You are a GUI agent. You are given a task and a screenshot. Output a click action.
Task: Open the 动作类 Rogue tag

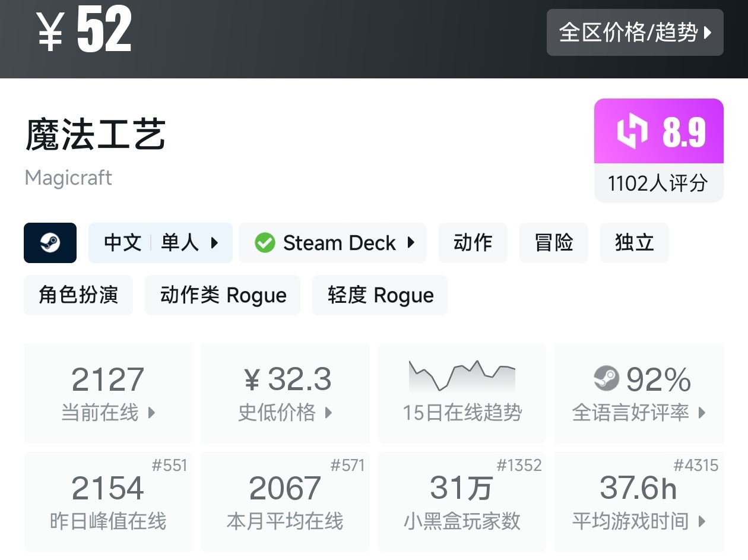pyautogui.click(x=223, y=295)
